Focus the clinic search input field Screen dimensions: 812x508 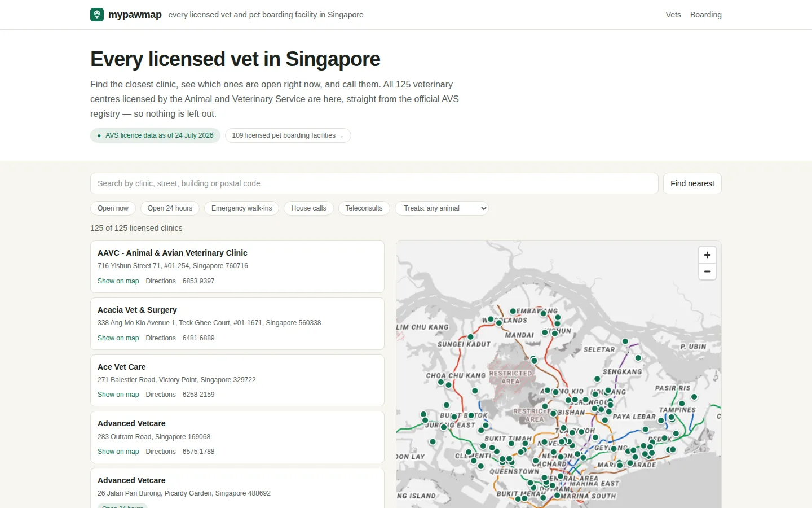[374, 183]
